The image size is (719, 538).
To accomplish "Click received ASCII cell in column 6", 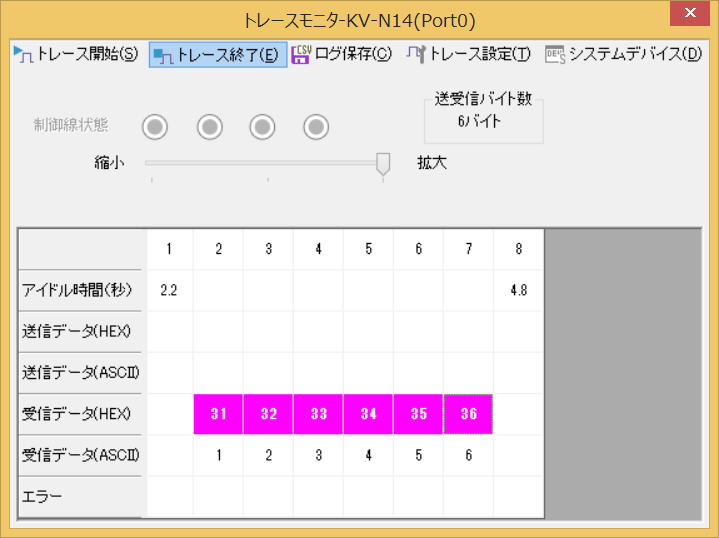I will [418, 455].
